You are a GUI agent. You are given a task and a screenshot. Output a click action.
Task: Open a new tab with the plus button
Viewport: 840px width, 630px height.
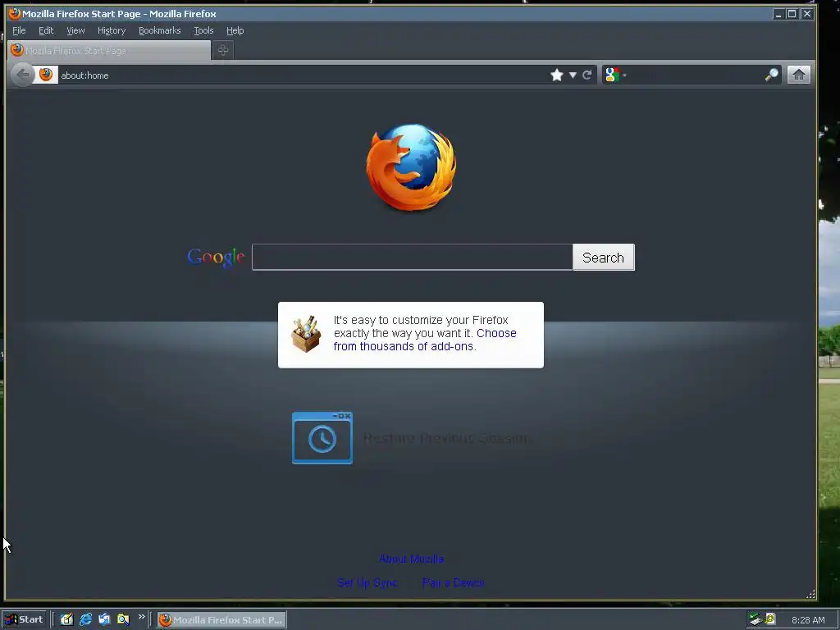click(223, 50)
